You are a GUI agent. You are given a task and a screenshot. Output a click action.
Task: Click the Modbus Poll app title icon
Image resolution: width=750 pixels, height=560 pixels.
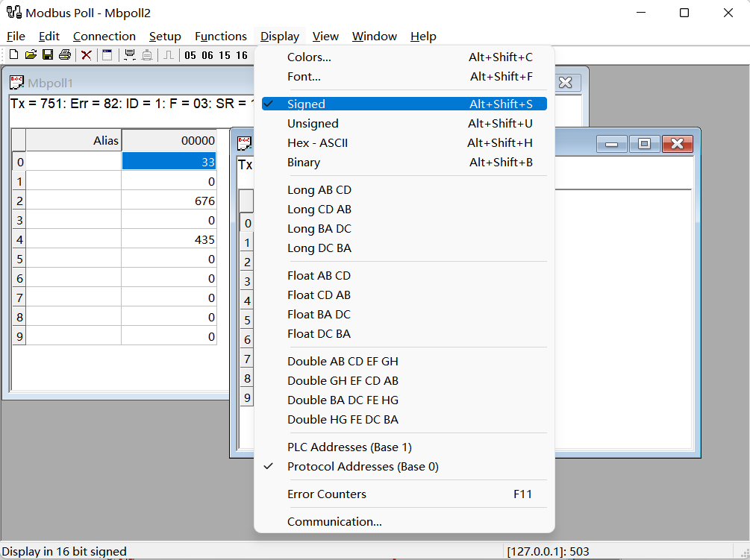tap(14, 13)
